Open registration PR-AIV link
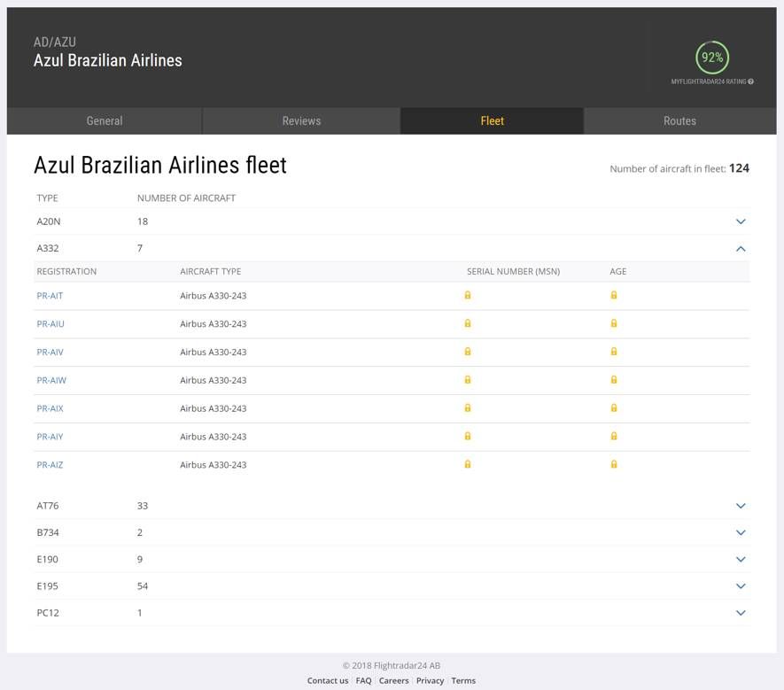The height and width of the screenshot is (690, 784). (x=50, y=352)
